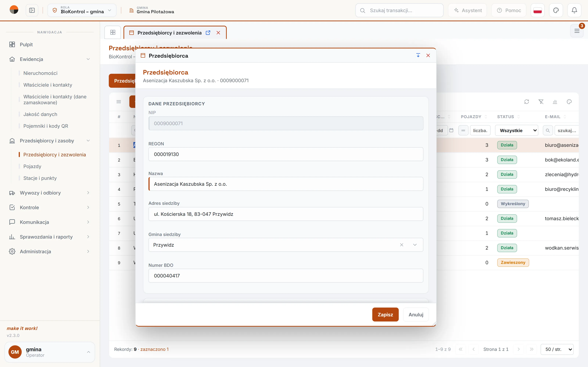Click the dock dialog download-arrow icon
This screenshot has height=367, width=588.
coord(418,56)
